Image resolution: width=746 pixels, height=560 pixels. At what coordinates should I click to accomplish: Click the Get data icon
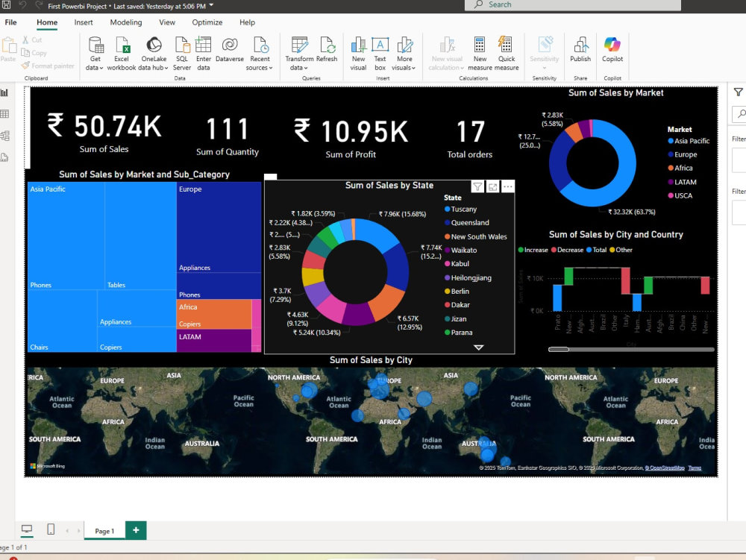tap(95, 45)
